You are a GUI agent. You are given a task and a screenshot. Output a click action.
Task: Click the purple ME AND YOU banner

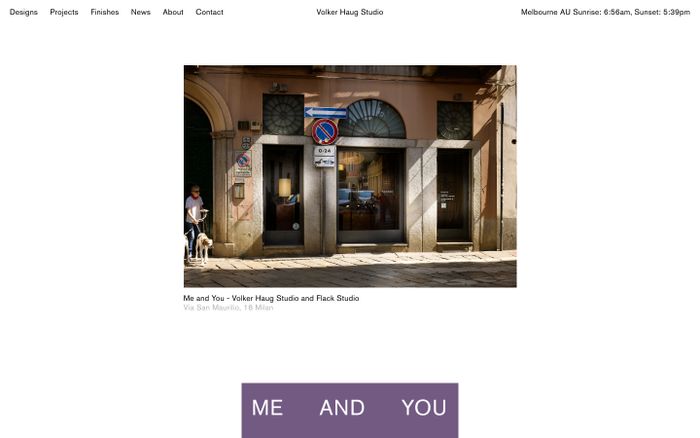(350, 410)
